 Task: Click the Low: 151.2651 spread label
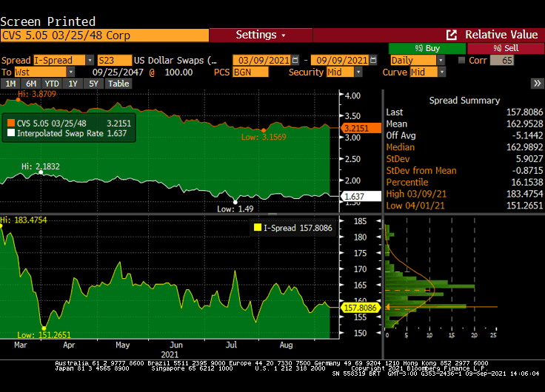(44, 335)
